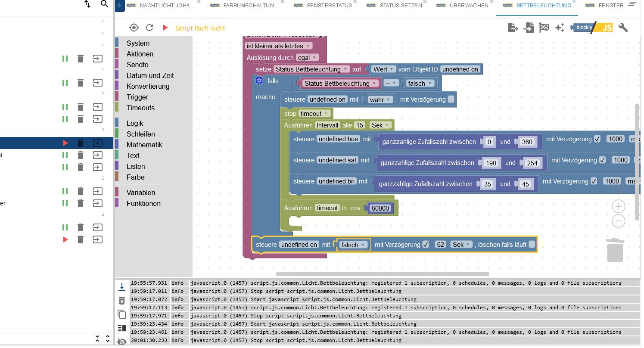The image size is (644, 348).
Task: Click the checkered flag check-blocks icon
Action: (x=544, y=28)
